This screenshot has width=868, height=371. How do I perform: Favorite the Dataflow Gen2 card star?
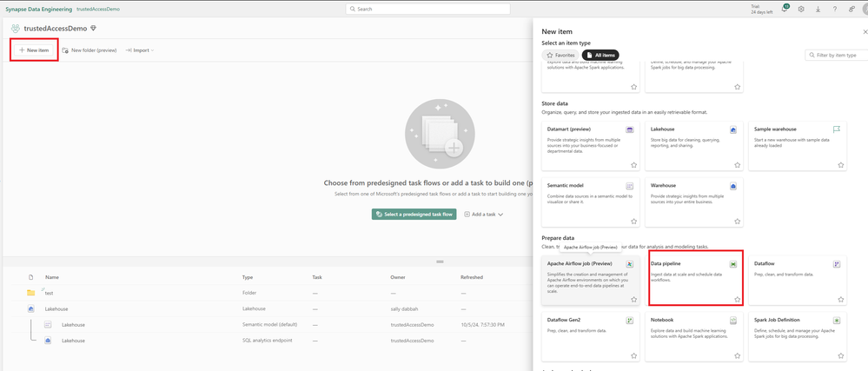click(633, 355)
